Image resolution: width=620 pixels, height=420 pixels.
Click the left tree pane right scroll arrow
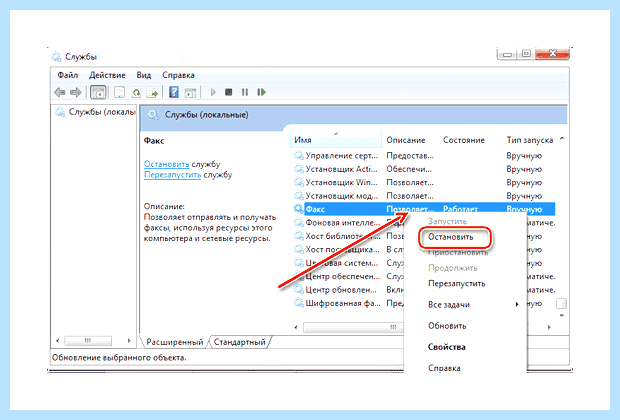click(x=129, y=341)
